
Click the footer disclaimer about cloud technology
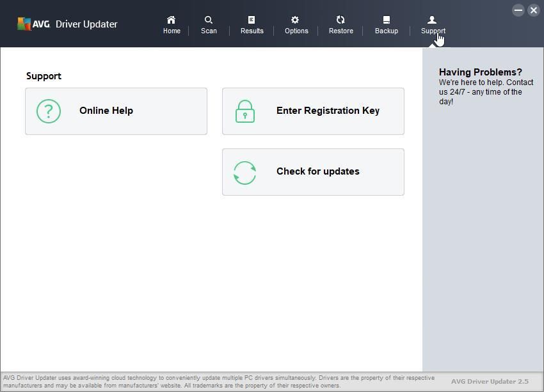219,382
